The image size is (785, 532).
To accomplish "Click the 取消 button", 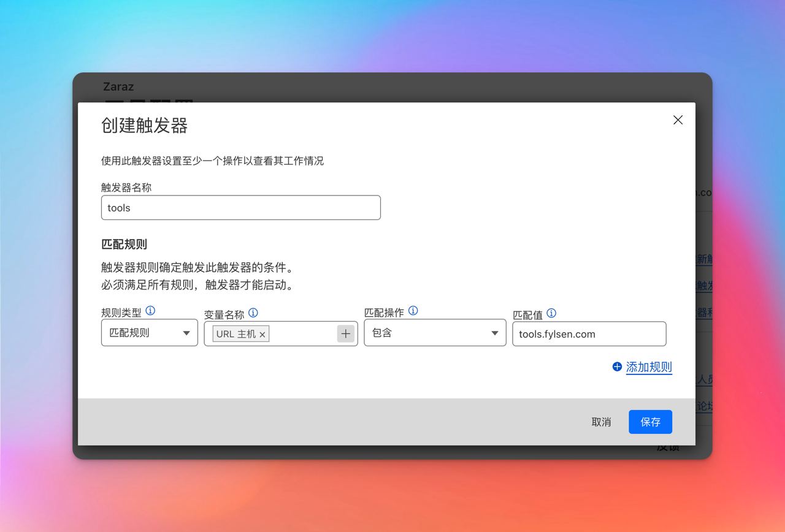I will [x=601, y=422].
